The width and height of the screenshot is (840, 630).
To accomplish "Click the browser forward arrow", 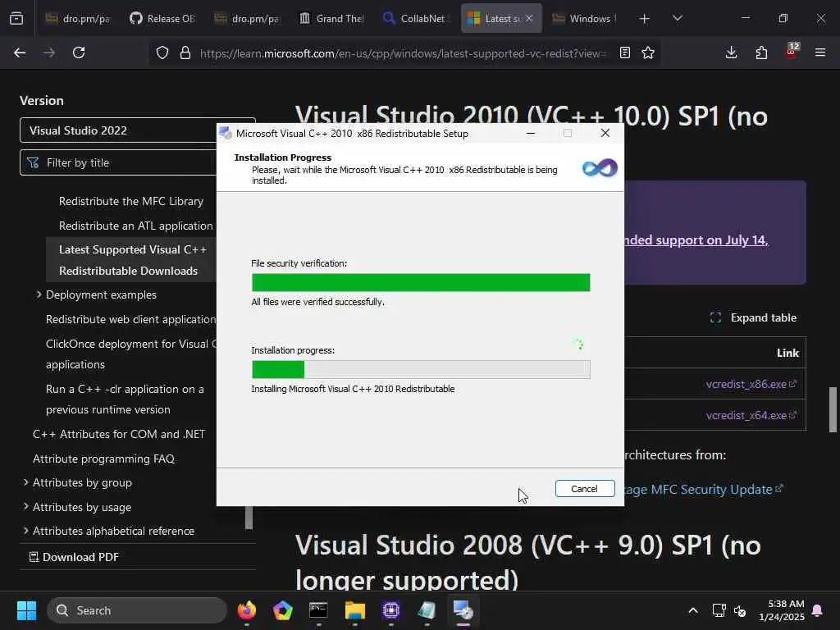I will point(48,52).
